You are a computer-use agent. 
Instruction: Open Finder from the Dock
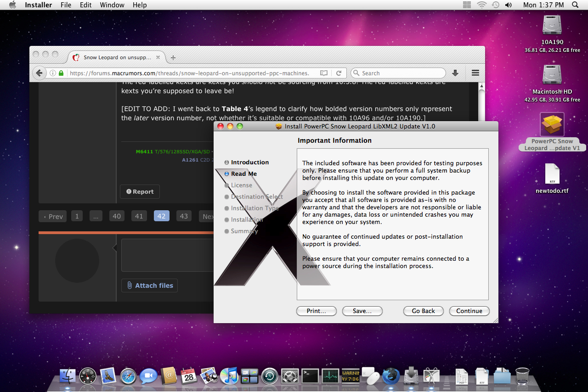(68, 376)
